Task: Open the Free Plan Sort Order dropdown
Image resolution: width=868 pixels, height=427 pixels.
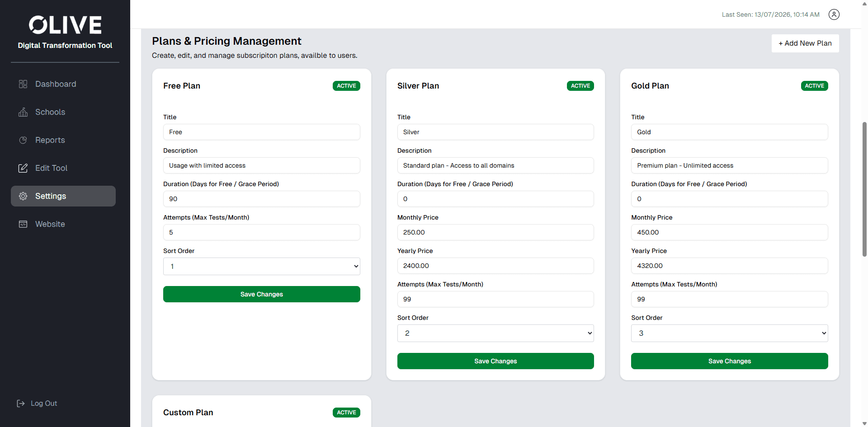Action: (262, 267)
